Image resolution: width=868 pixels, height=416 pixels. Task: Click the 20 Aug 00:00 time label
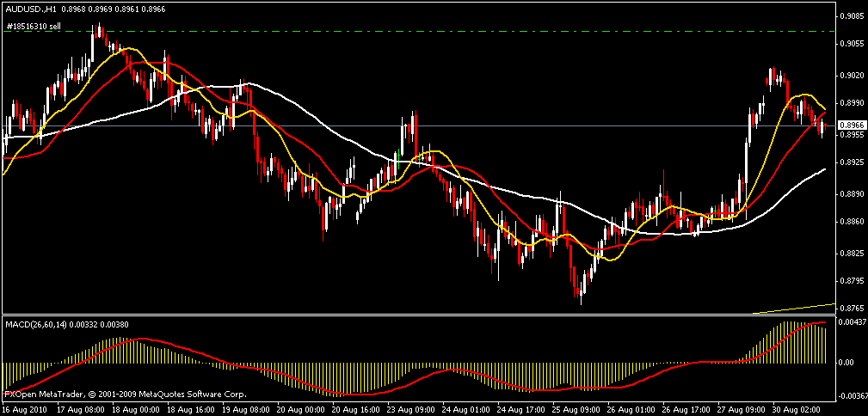click(299, 411)
